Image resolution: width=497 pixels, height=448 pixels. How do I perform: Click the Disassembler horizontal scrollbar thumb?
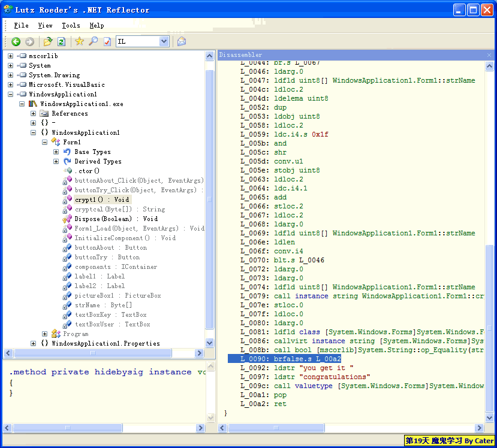(276, 428)
